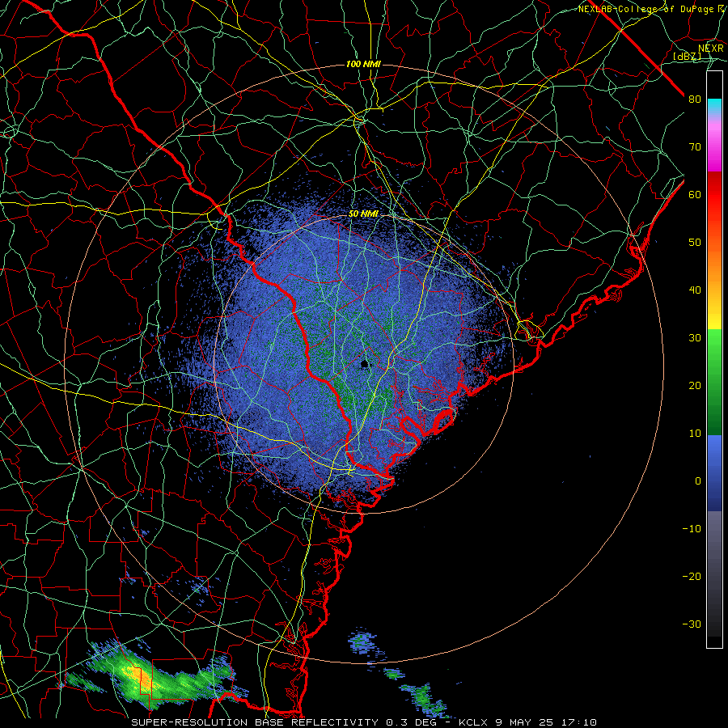Click the -10 value on the color scale
728x728 pixels.
[x=692, y=528]
